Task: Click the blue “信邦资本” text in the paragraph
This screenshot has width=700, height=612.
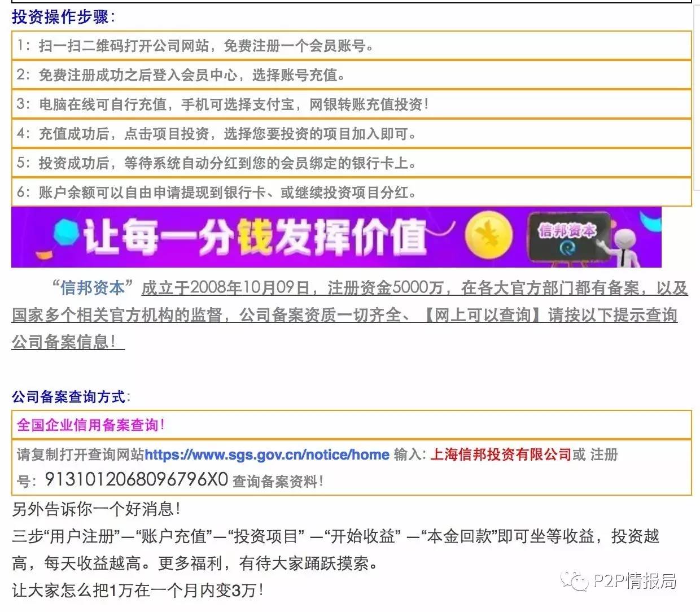Action: 93,288
